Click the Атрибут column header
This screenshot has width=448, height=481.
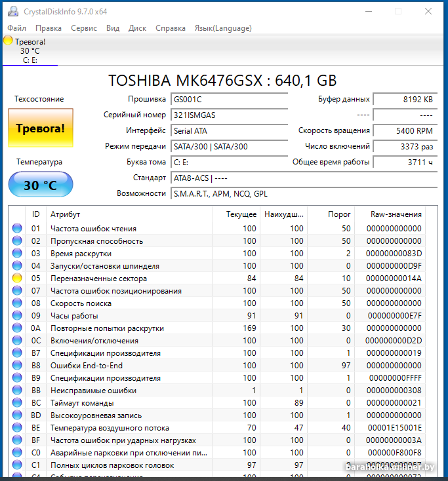tap(129, 214)
